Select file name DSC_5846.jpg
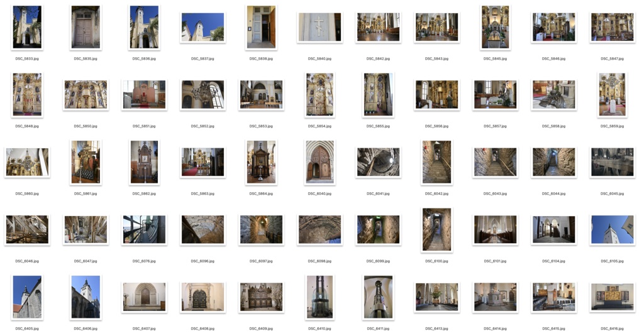The width and height of the screenshot is (644, 336). click(553, 58)
